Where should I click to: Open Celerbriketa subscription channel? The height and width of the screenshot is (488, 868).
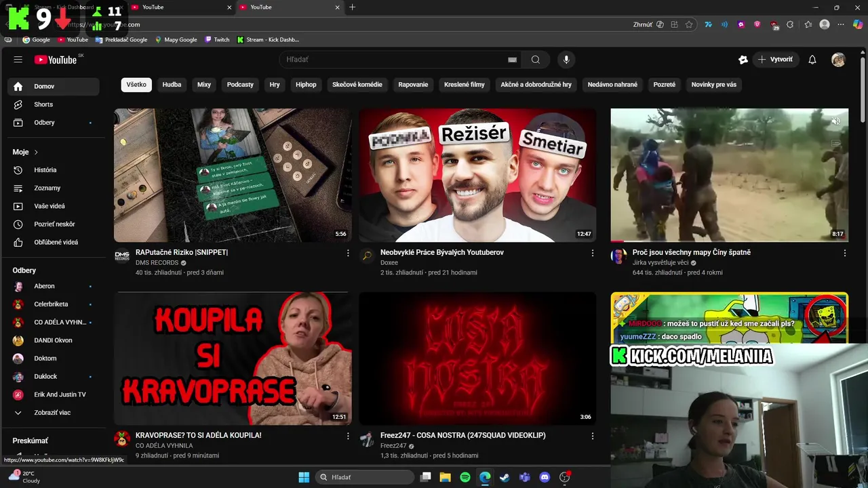click(x=53, y=304)
